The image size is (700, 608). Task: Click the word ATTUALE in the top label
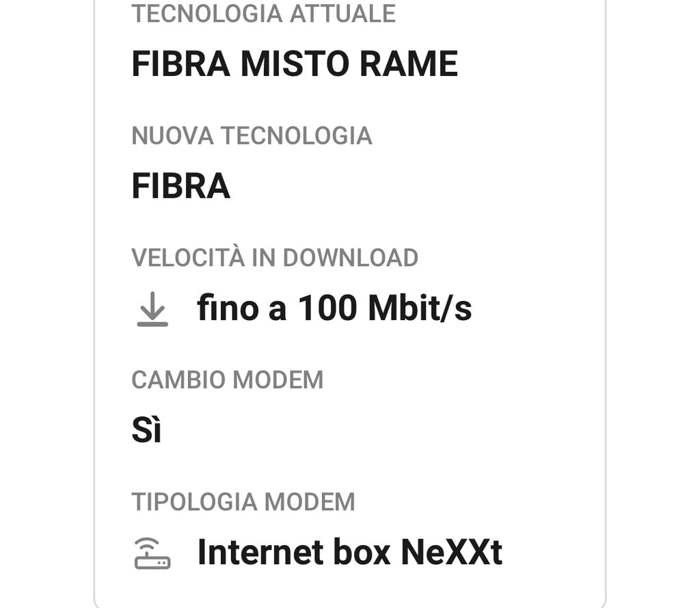(x=342, y=14)
